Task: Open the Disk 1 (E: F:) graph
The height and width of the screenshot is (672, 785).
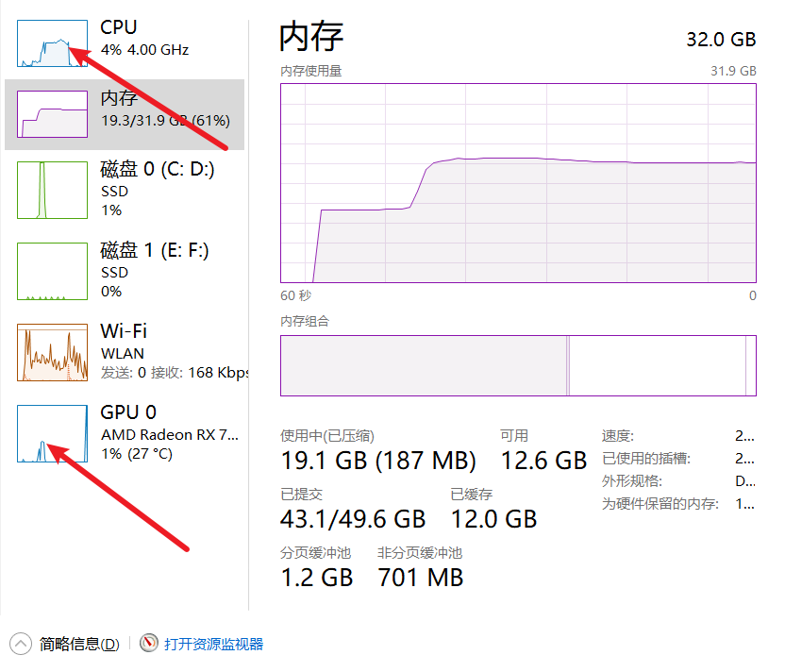Action: click(x=52, y=271)
